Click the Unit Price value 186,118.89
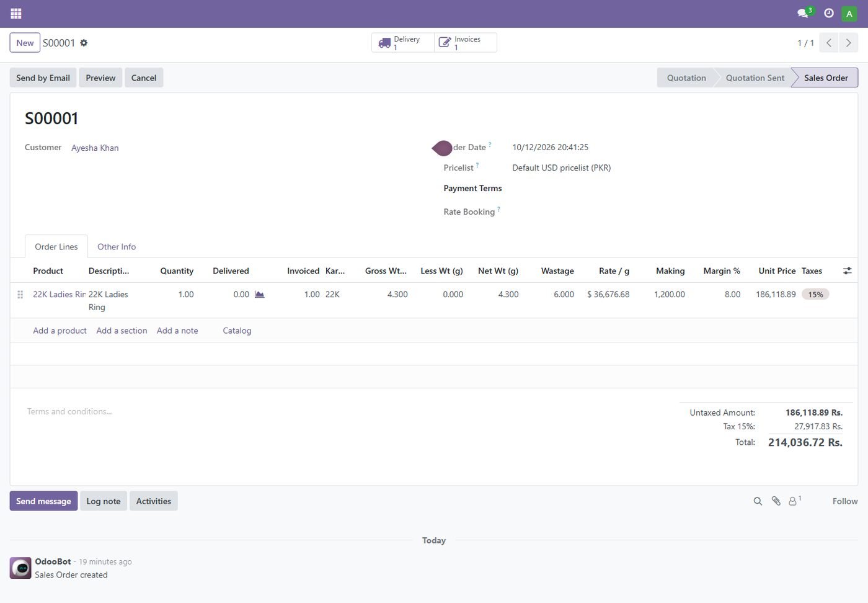 776,294
